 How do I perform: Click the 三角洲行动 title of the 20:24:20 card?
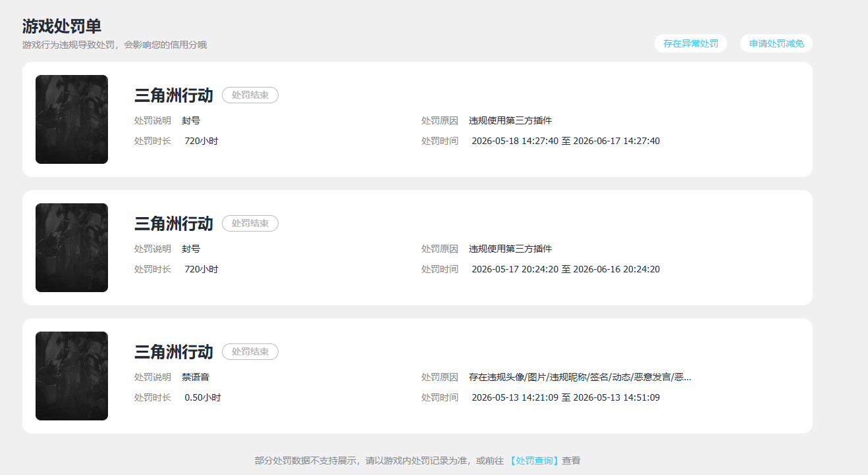pos(174,224)
